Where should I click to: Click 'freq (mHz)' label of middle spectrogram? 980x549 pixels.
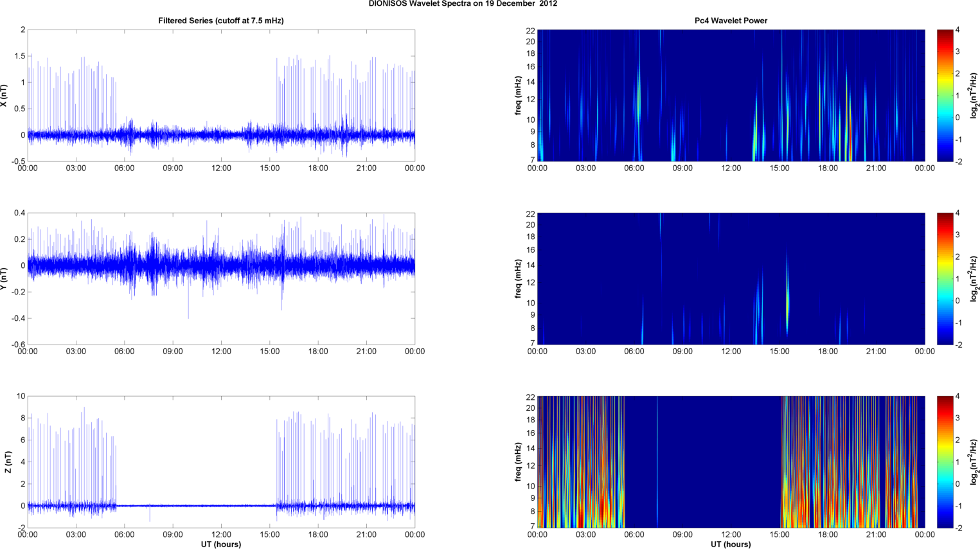[x=518, y=279]
